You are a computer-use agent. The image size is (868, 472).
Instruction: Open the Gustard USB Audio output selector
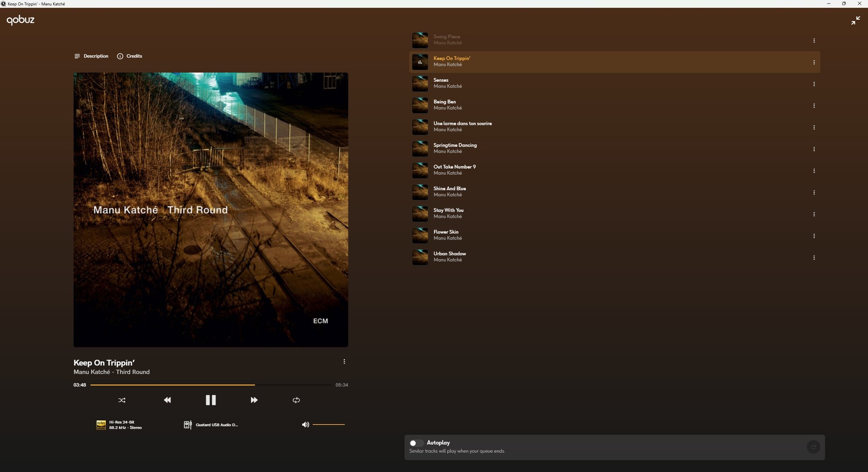[211, 425]
